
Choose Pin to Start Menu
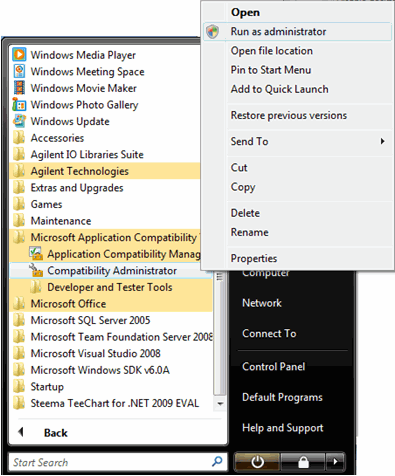tap(271, 70)
